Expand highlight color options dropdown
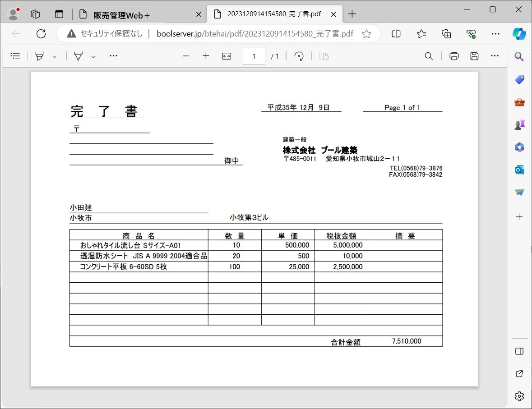This screenshot has height=409, width=532. (54, 56)
